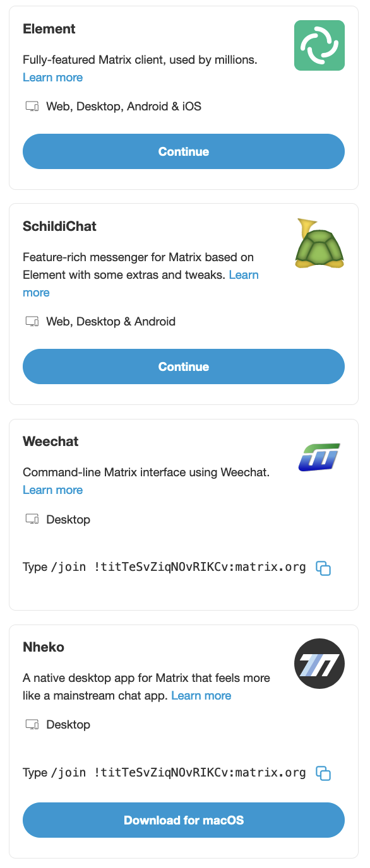Open Learn more link for Nheko
This screenshot has width=370, height=868.
point(201,696)
